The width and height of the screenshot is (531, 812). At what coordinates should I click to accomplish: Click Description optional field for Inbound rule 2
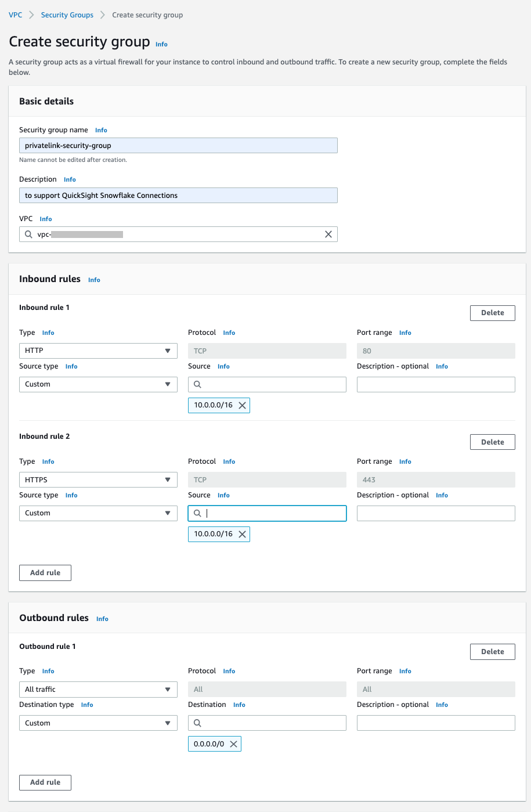coord(436,513)
